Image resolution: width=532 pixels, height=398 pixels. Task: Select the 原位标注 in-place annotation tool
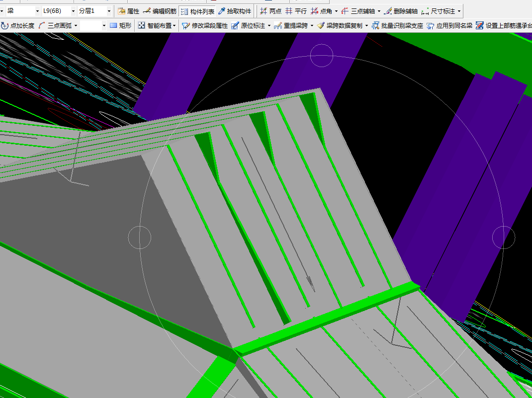coord(248,25)
